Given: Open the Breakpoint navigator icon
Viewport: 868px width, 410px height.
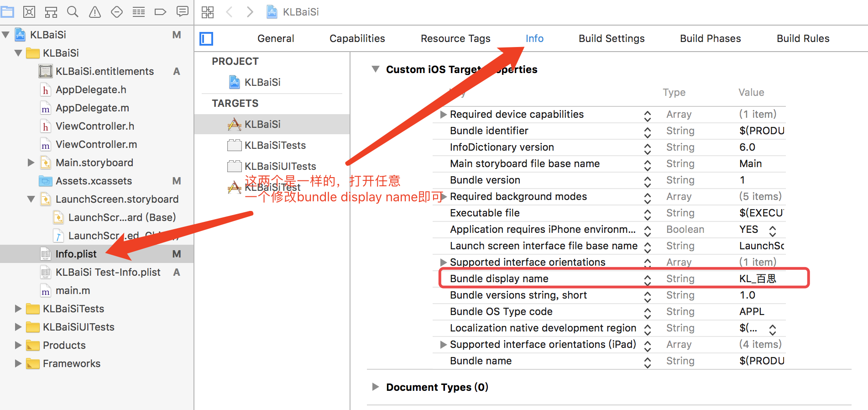Looking at the screenshot, I should (161, 12).
